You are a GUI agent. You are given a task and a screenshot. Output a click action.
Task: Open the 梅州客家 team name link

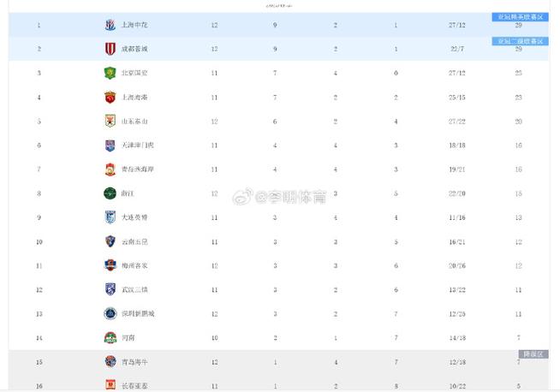pyautogui.click(x=134, y=265)
